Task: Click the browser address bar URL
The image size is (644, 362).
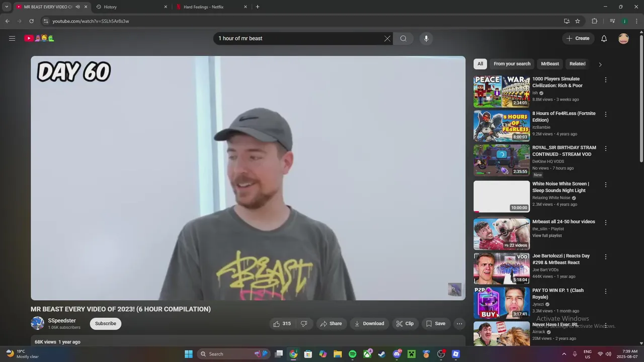Action: click(x=91, y=21)
